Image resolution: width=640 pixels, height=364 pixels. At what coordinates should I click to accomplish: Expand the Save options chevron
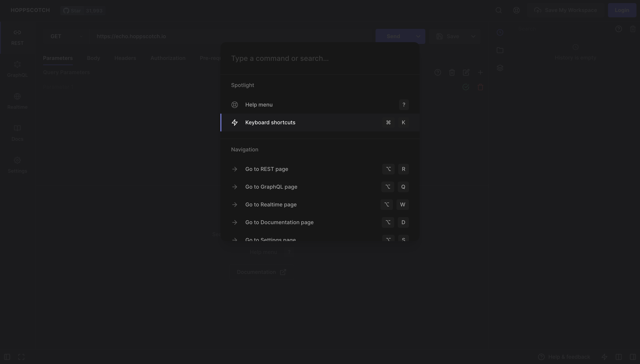click(473, 36)
